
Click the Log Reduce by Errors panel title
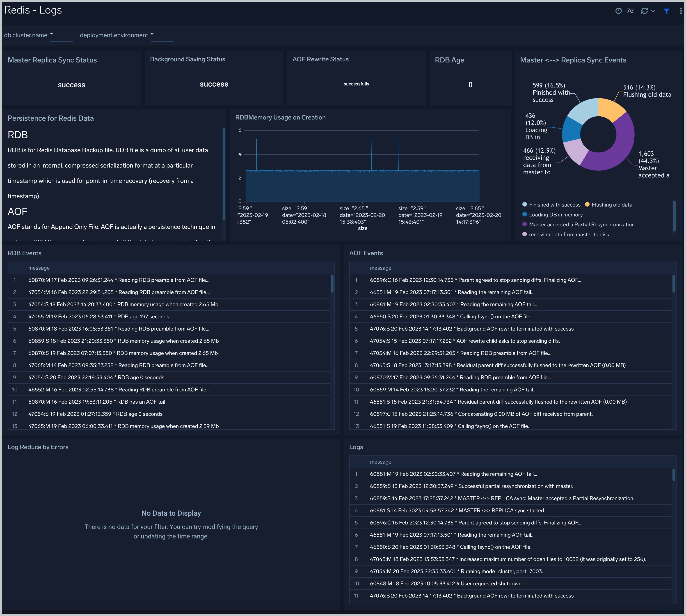[38, 447]
